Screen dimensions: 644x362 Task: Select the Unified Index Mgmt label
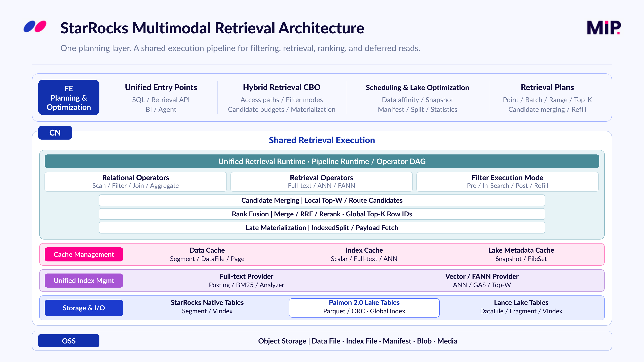coord(84,281)
